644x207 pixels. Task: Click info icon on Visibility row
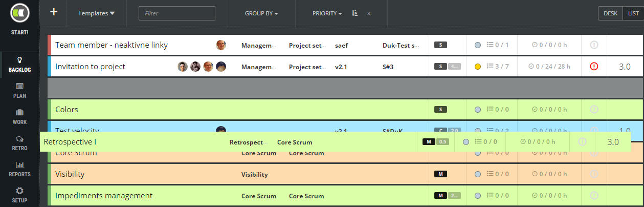594,174
